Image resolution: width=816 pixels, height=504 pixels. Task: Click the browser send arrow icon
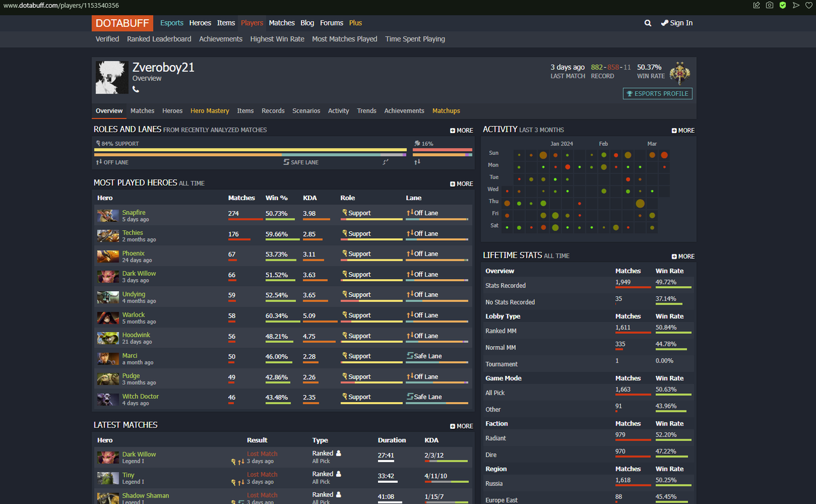pyautogui.click(x=796, y=5)
